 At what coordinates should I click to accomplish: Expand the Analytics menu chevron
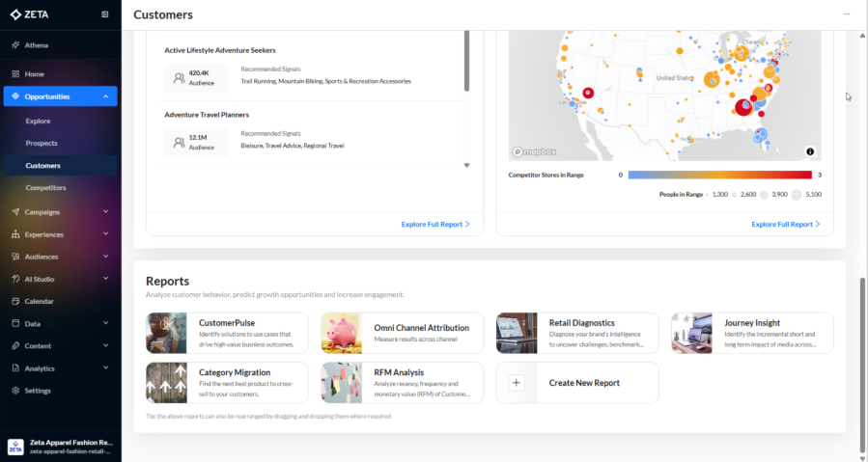[106, 368]
